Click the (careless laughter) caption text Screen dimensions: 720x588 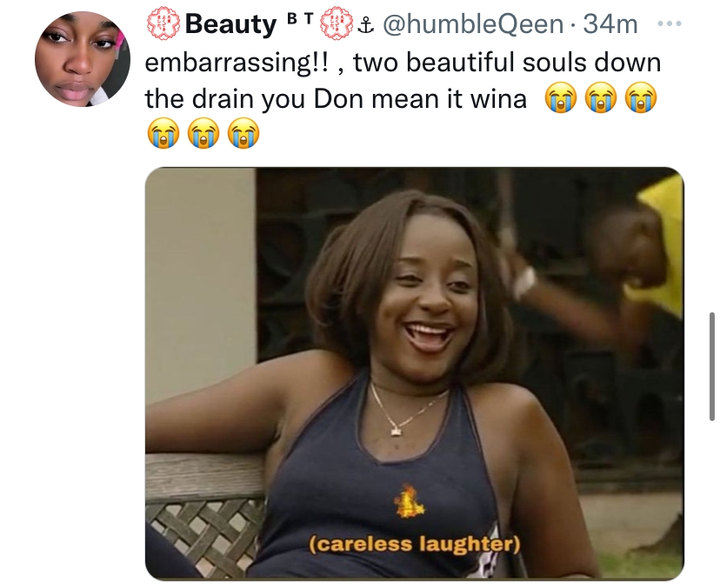click(x=415, y=544)
